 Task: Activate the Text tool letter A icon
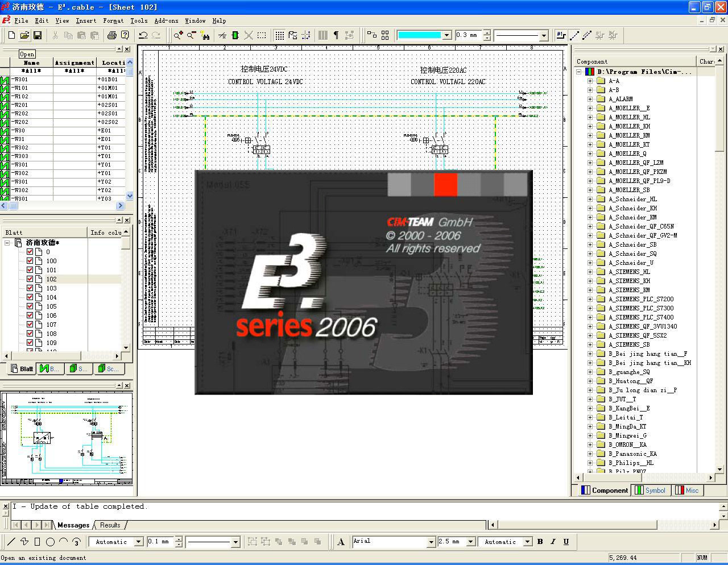[x=341, y=542]
